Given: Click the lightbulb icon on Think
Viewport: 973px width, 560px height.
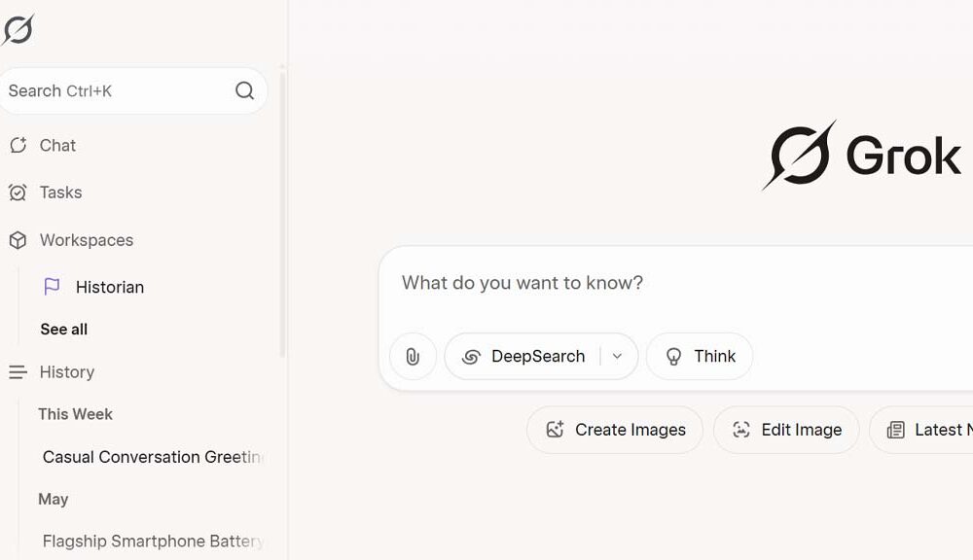Looking at the screenshot, I should 674,357.
